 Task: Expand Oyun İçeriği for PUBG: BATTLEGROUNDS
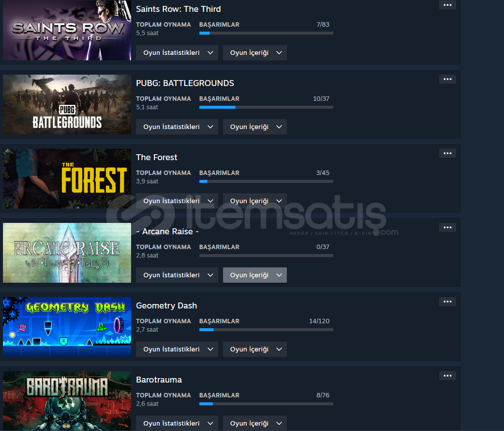[255, 127]
